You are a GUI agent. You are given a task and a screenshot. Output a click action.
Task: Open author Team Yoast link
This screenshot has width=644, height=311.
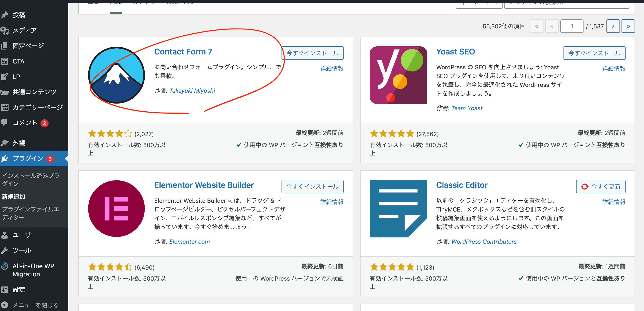[x=467, y=108]
